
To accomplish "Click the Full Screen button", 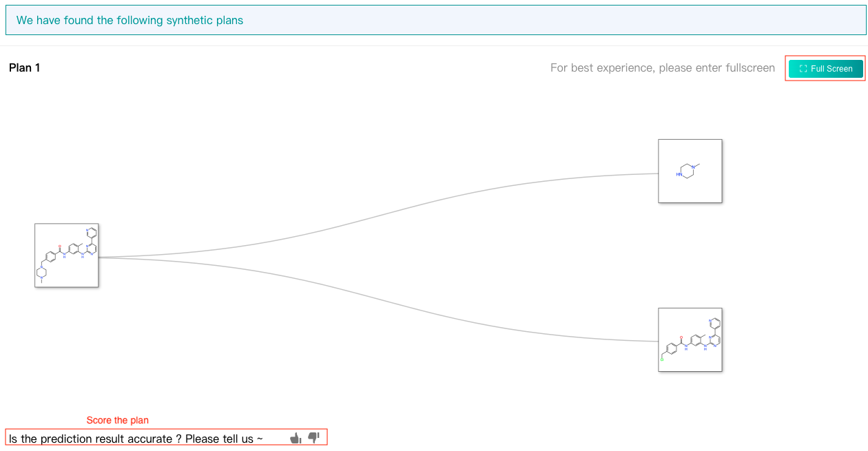I will click(x=825, y=68).
